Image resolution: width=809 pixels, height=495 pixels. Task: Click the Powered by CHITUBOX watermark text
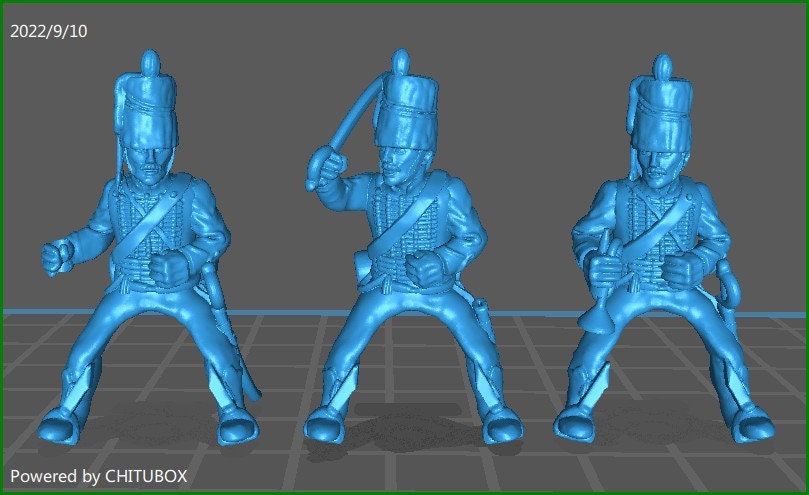(99, 475)
